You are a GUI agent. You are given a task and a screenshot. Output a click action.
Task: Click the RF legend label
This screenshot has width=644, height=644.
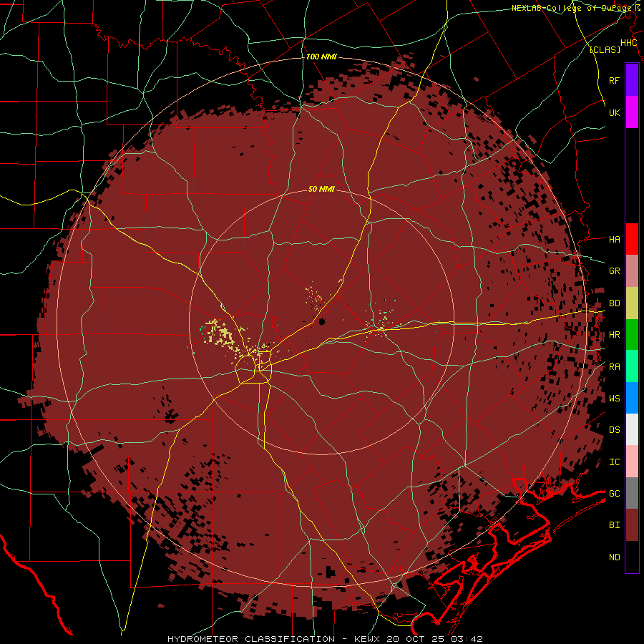click(614, 80)
